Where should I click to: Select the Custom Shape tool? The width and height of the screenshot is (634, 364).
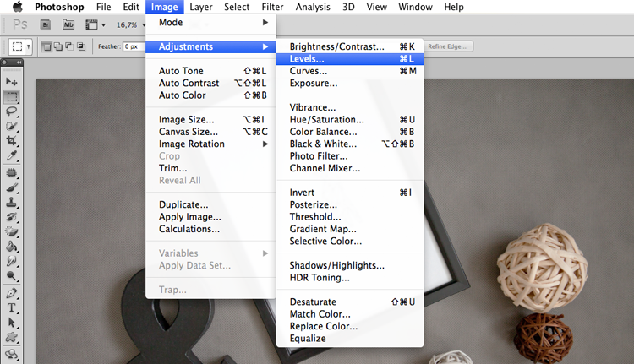[x=12, y=337]
